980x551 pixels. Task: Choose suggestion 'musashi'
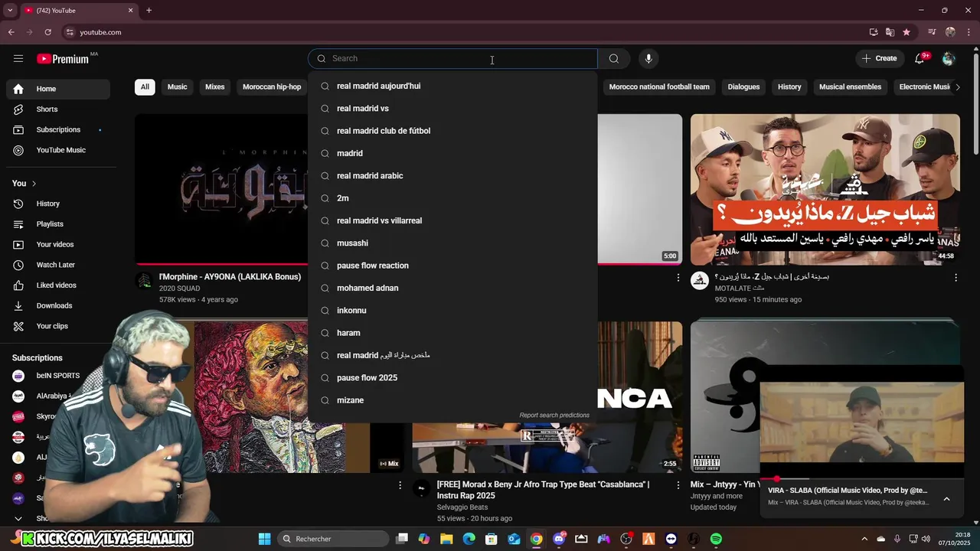(x=452, y=243)
